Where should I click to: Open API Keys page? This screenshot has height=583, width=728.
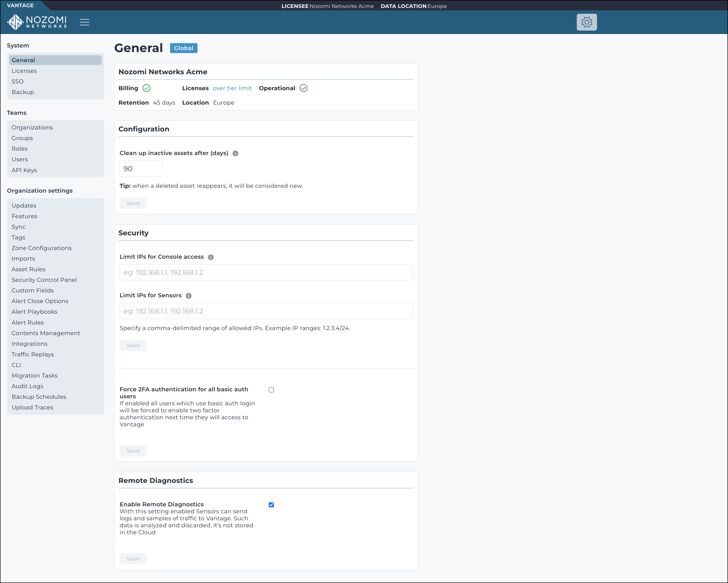click(x=24, y=170)
